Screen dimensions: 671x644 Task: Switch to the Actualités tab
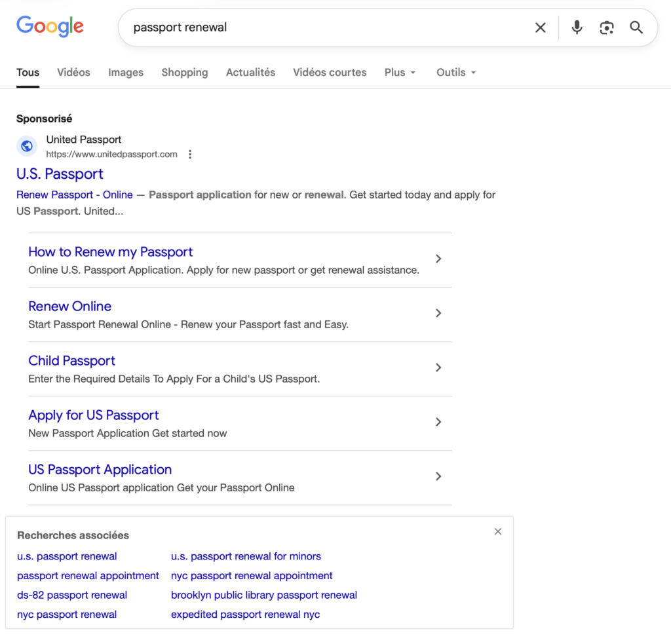coord(250,73)
